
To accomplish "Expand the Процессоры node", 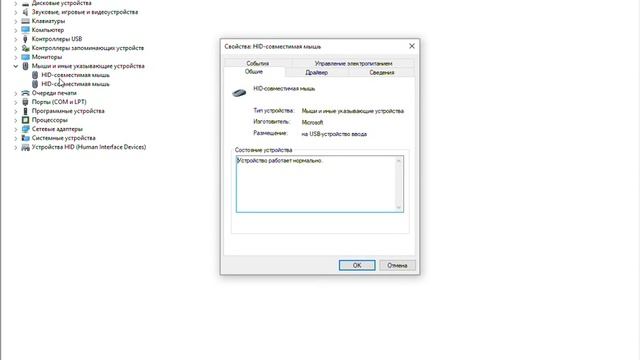I will 16,120.
